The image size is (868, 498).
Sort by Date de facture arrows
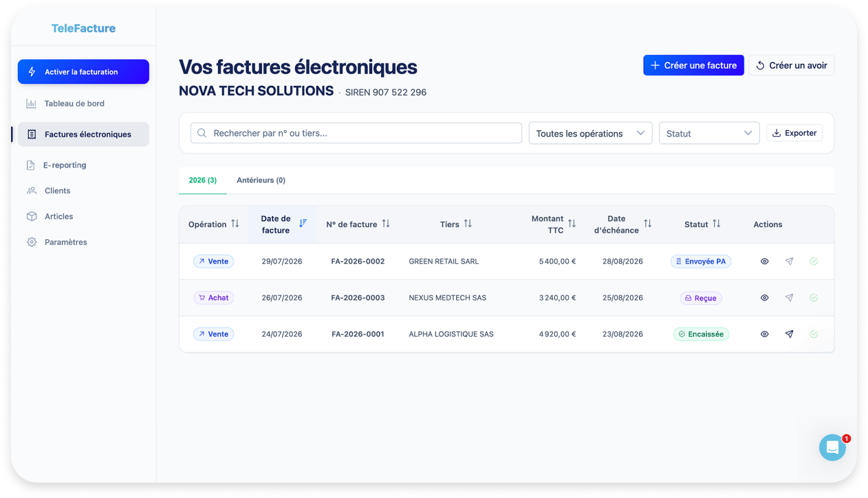click(303, 223)
